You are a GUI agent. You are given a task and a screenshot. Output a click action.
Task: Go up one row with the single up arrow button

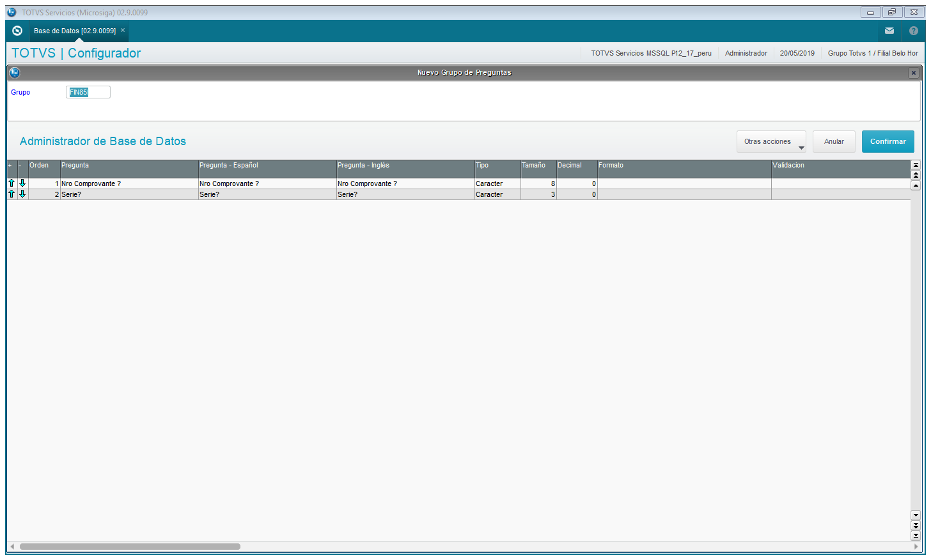pos(916,185)
